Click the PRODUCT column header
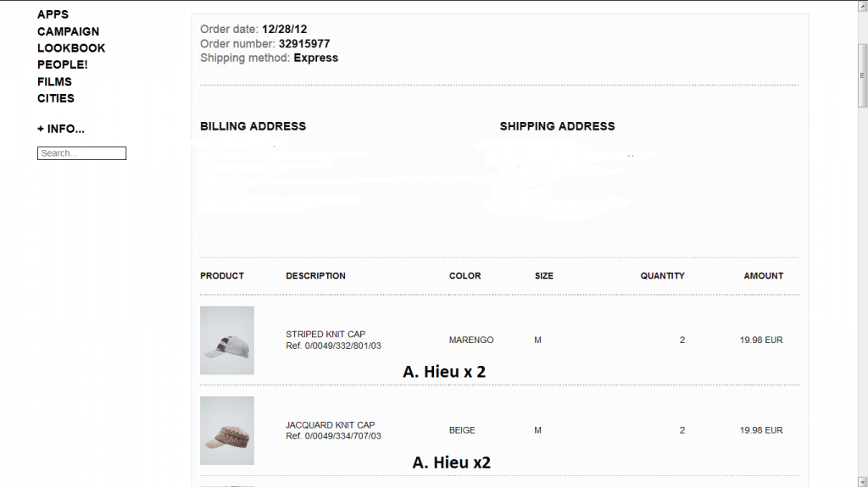This screenshot has width=868, height=487. tap(222, 276)
